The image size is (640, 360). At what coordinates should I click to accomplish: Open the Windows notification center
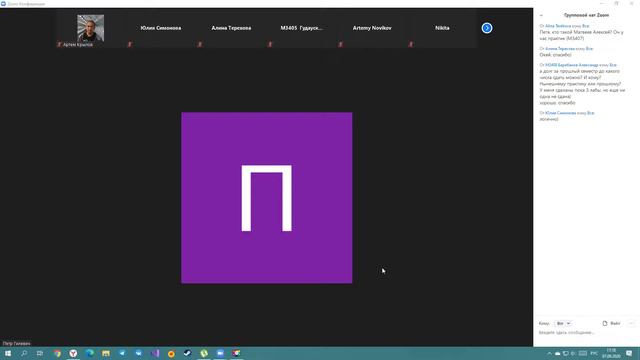pyautogui.click(x=629, y=353)
